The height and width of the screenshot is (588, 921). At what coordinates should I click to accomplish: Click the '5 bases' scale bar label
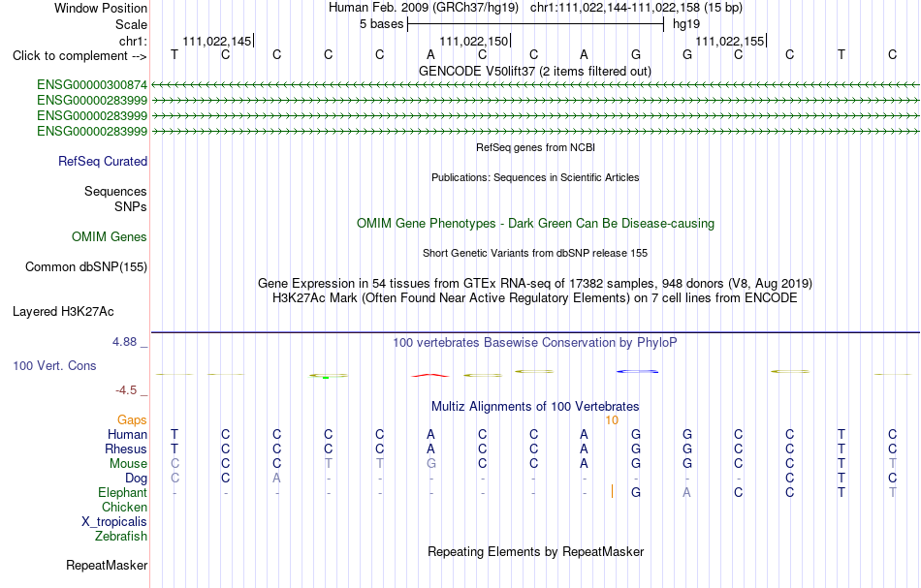(x=382, y=24)
